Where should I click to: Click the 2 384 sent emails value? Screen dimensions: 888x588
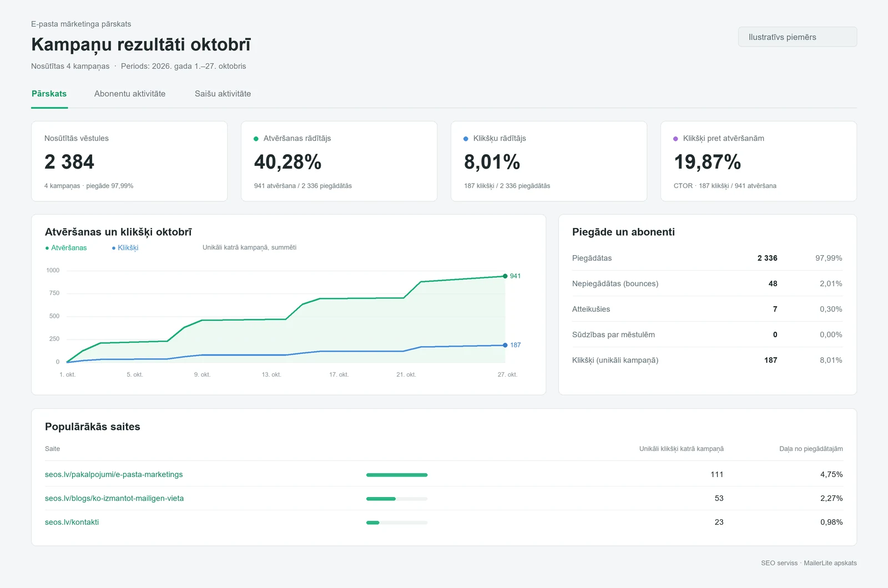[69, 162]
